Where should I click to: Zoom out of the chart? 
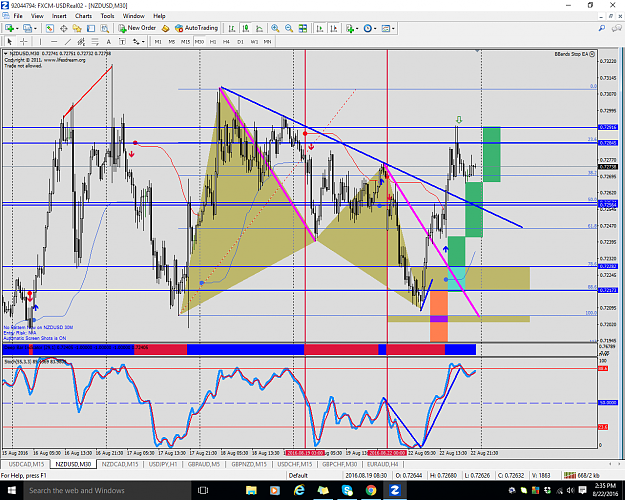pyautogui.click(x=289, y=28)
